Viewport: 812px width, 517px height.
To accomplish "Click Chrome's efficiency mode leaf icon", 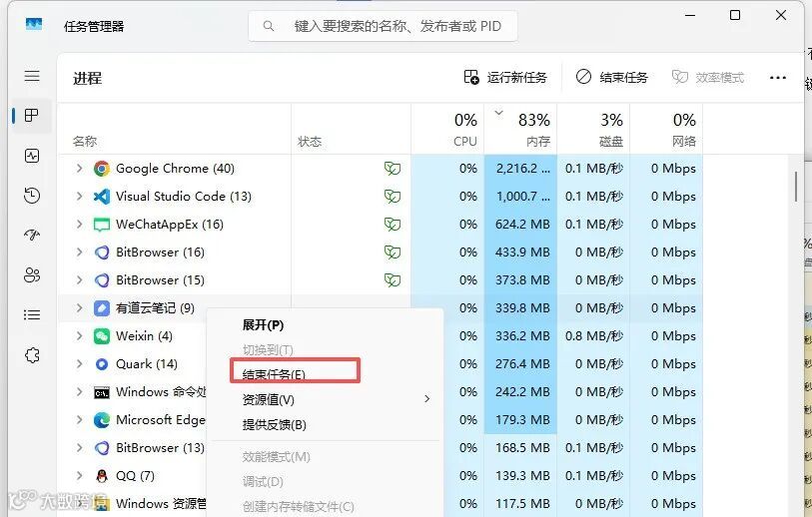I will coord(393,169).
